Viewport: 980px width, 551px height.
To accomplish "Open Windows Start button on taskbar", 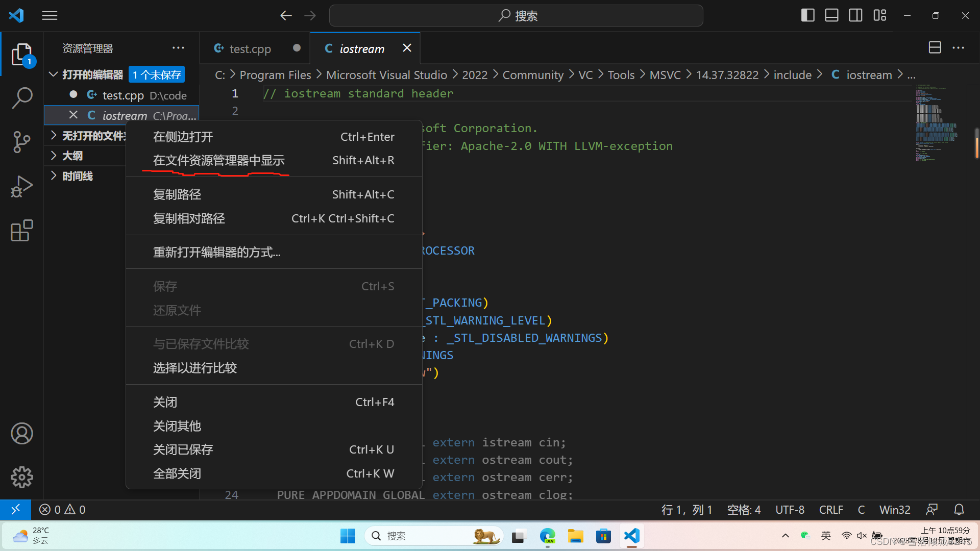I will click(x=348, y=536).
